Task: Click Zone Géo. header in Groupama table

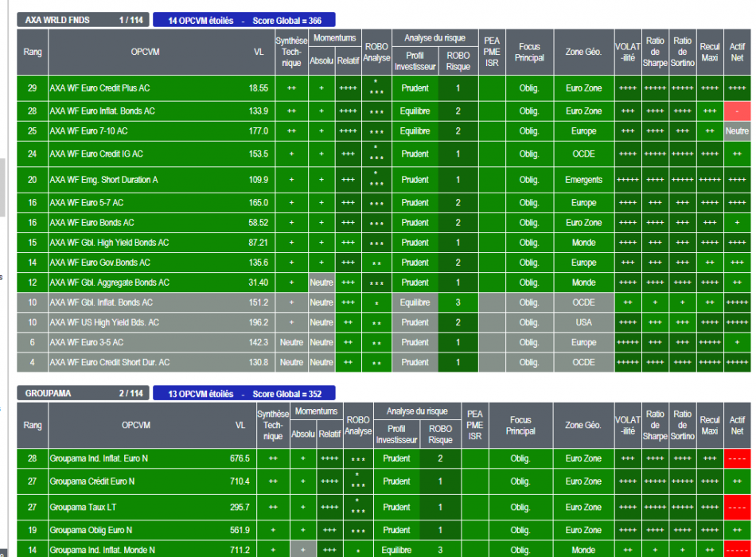Action: tap(583, 426)
